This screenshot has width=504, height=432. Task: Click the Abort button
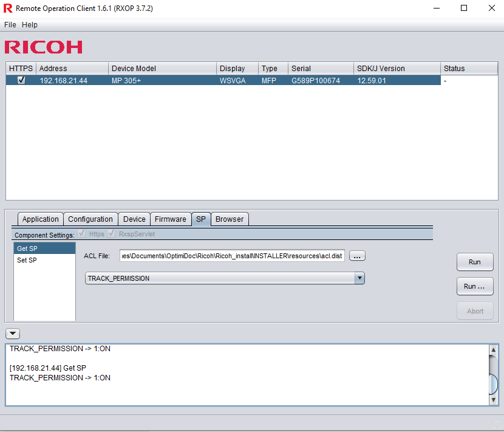click(475, 311)
